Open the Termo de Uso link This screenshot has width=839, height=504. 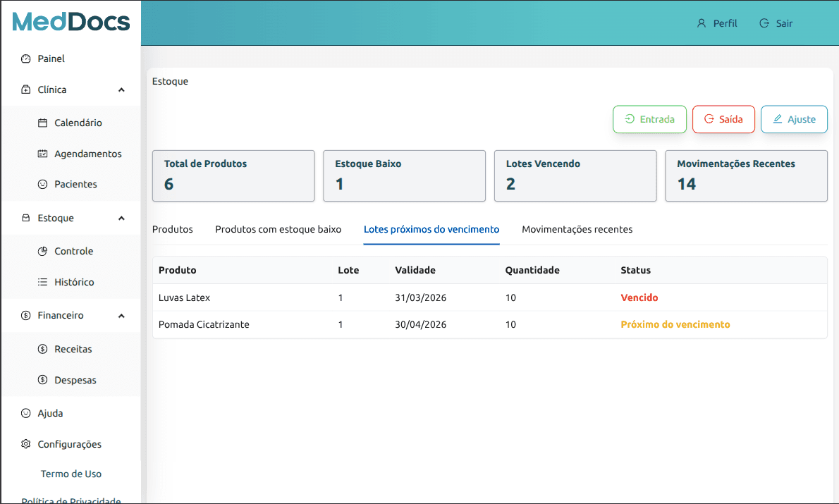point(71,474)
